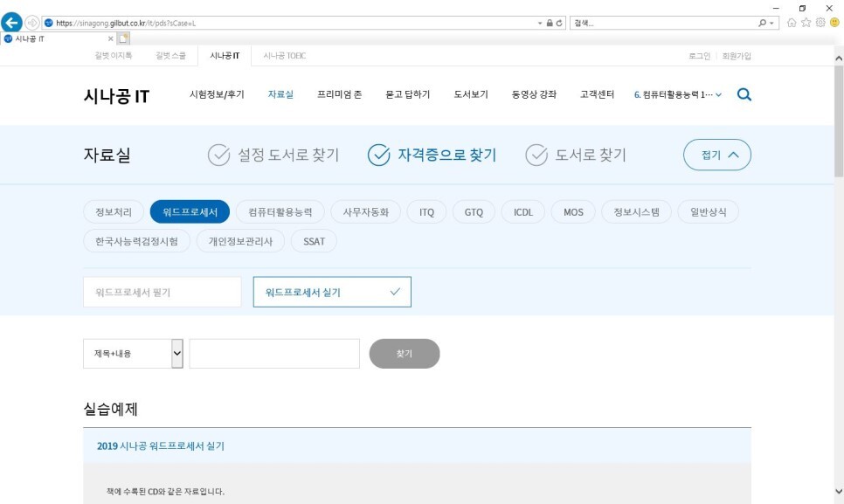Image resolution: width=844 pixels, height=504 pixels.
Task: Select the 워드프로세서 category pill
Action: tap(190, 212)
